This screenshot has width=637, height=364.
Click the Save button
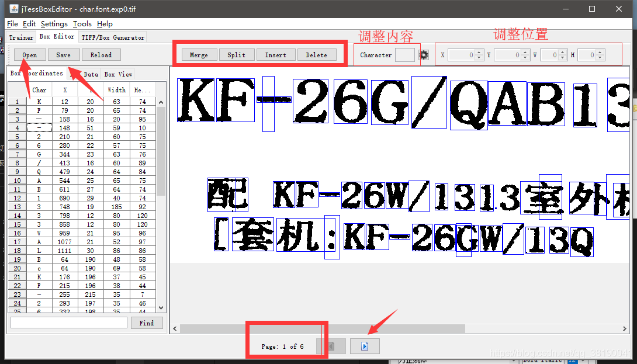63,55
